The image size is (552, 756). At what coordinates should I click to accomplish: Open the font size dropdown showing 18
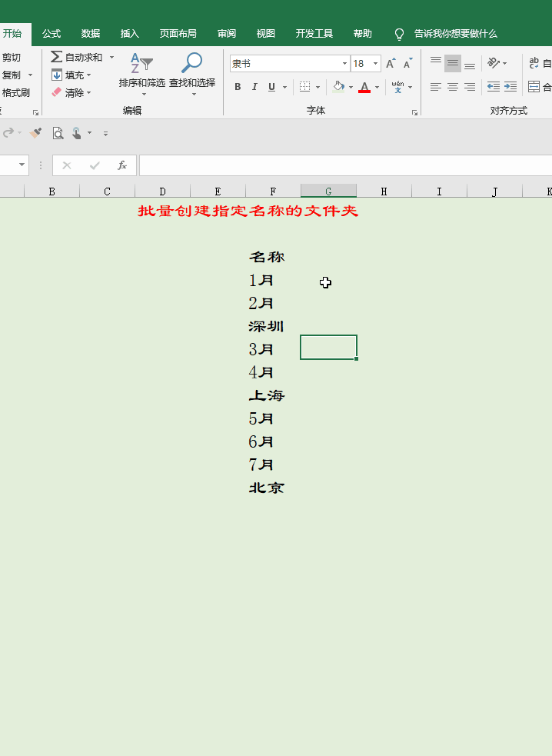(x=375, y=64)
